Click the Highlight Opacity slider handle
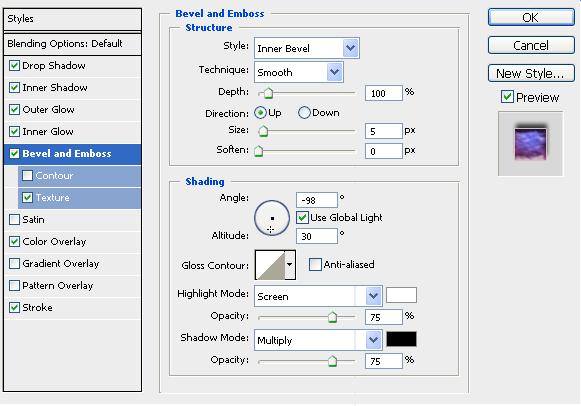Screen dimensions: 581x406 (x=332, y=317)
